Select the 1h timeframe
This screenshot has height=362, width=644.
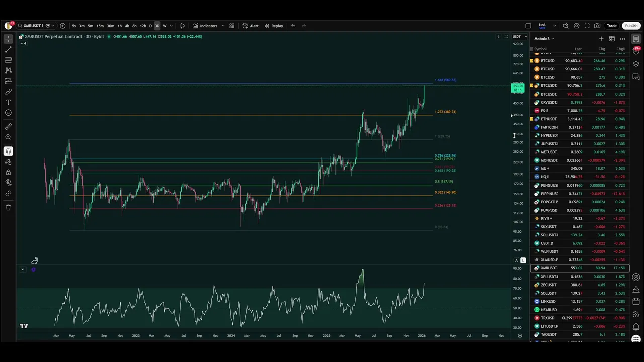[119, 26]
